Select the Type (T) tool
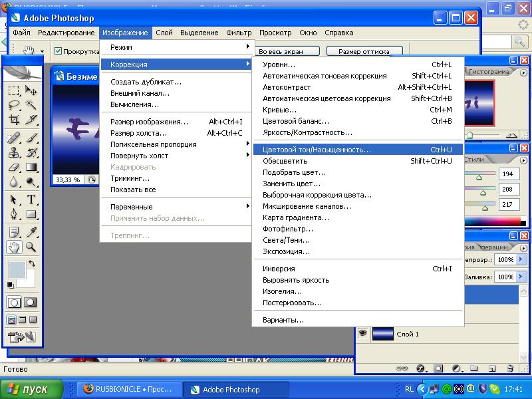The width and height of the screenshot is (532, 399). (31, 199)
